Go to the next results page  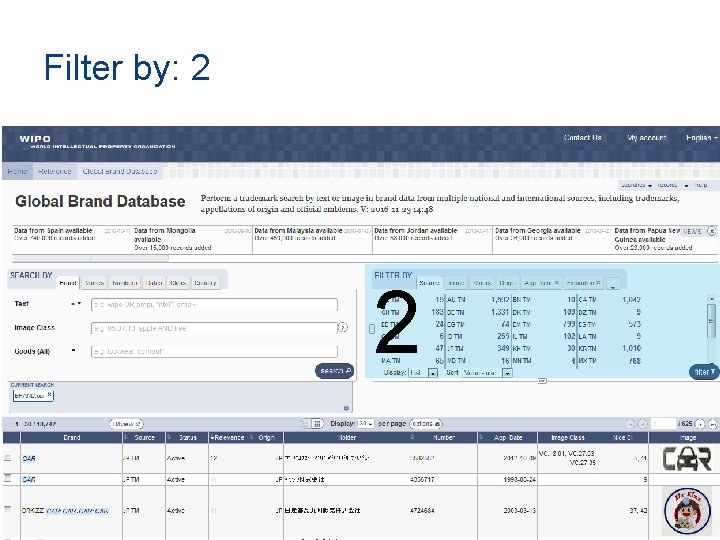click(700, 424)
